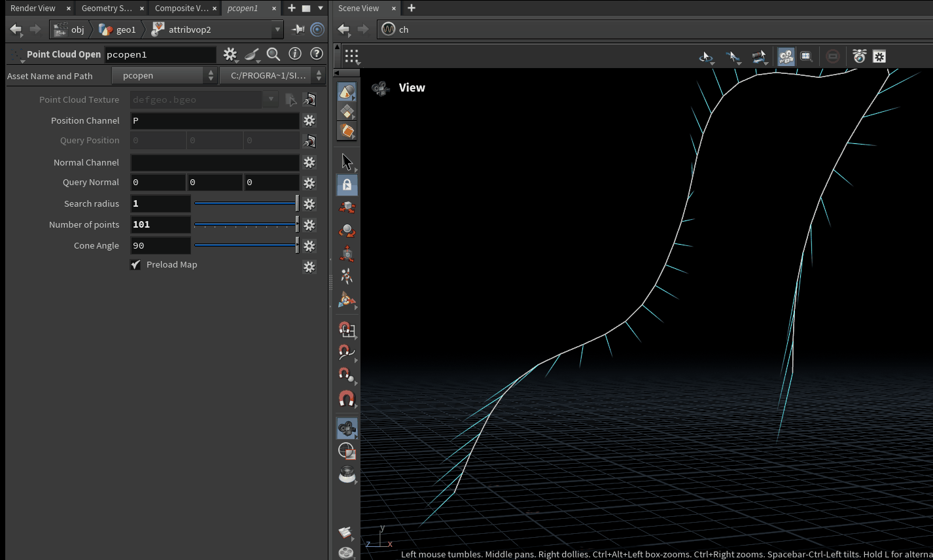Image resolution: width=933 pixels, height=560 pixels.
Task: Click gear icon next to Number of points
Action: click(309, 224)
